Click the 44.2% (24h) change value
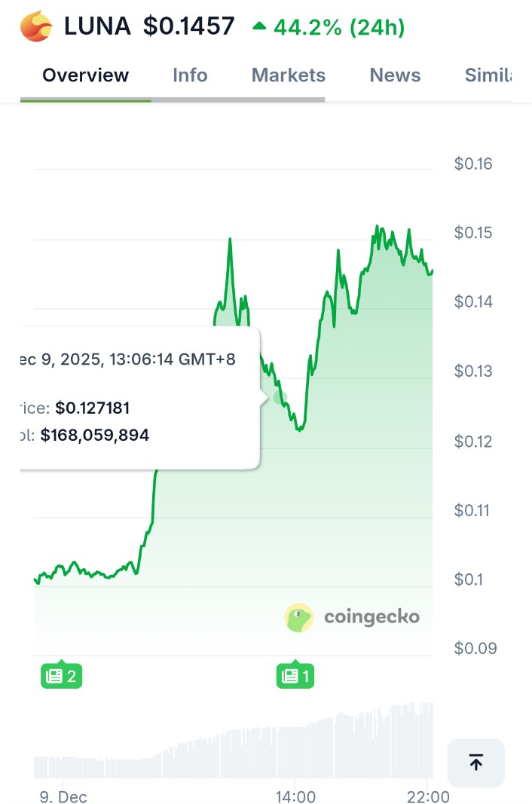The height and width of the screenshot is (804, 532). click(x=339, y=28)
